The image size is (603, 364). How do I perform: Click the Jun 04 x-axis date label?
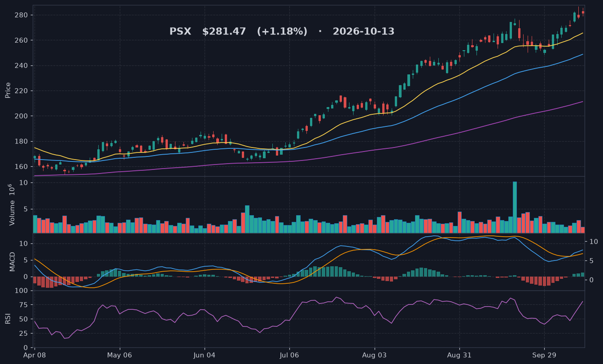205,355
